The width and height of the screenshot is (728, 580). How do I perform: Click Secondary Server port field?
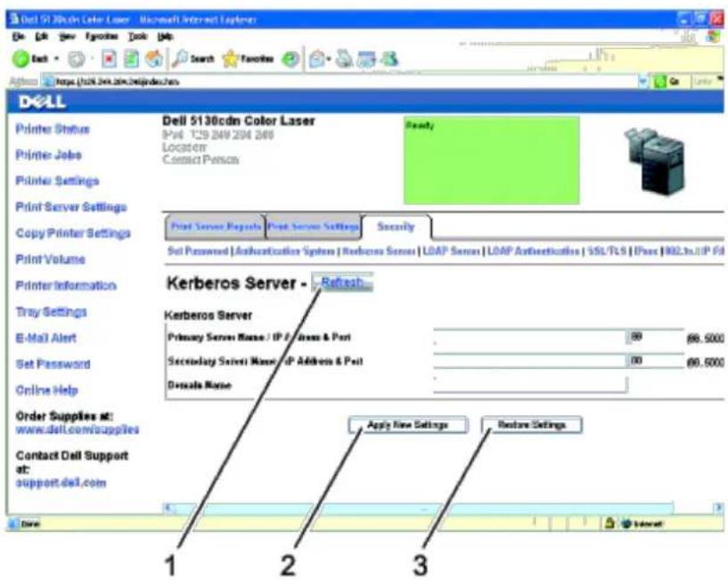tap(655, 361)
